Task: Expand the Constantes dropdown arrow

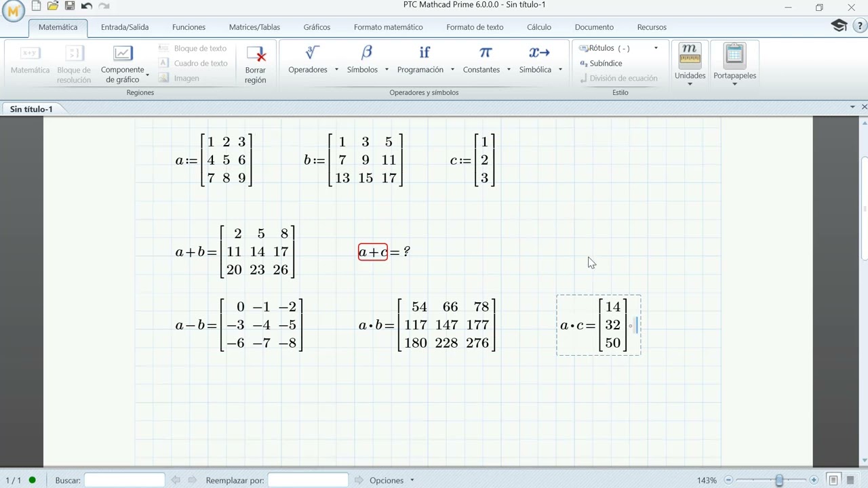Action: coord(509,70)
